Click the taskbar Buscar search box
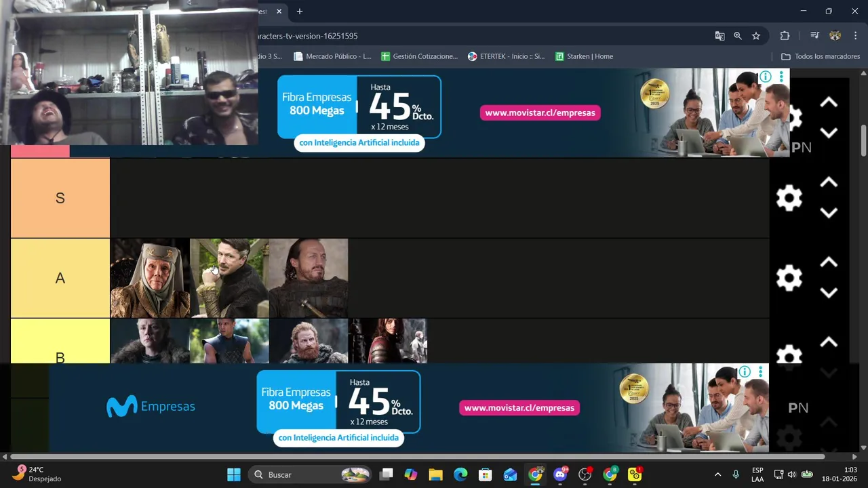Screen dimensions: 868x488 point(310,474)
